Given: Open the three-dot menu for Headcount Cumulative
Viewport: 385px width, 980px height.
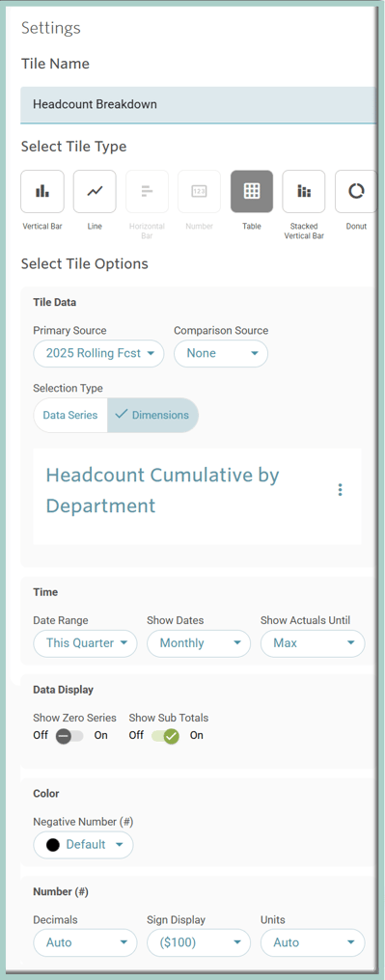Looking at the screenshot, I should [x=340, y=489].
